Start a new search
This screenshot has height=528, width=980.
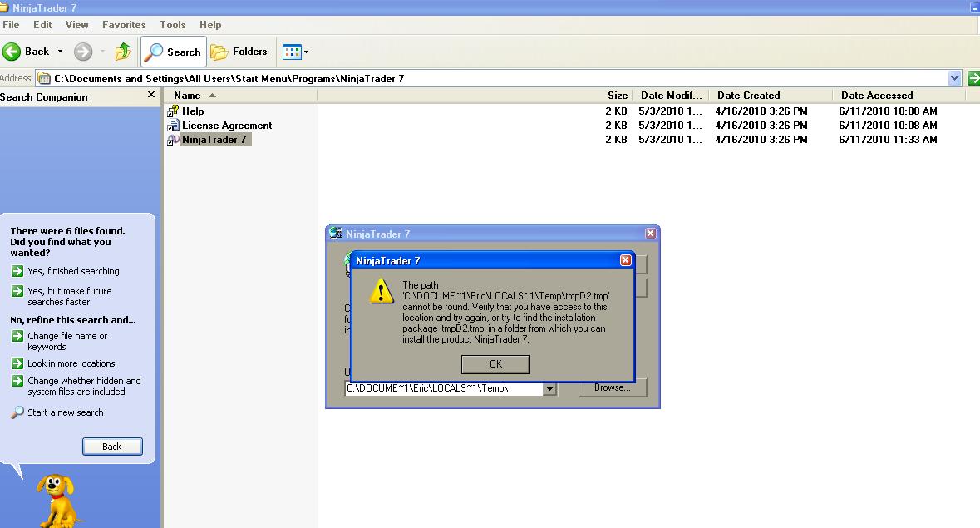point(65,412)
